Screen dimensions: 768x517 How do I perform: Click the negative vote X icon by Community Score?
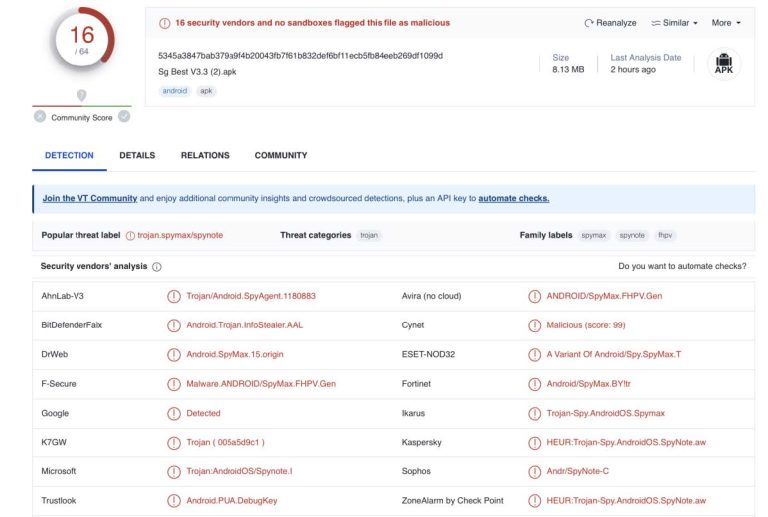tap(40, 117)
